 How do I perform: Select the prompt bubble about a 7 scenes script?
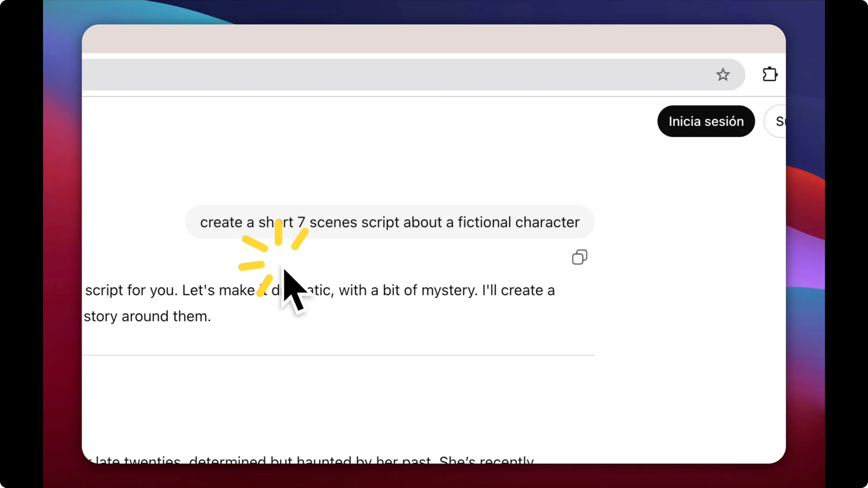tap(390, 222)
